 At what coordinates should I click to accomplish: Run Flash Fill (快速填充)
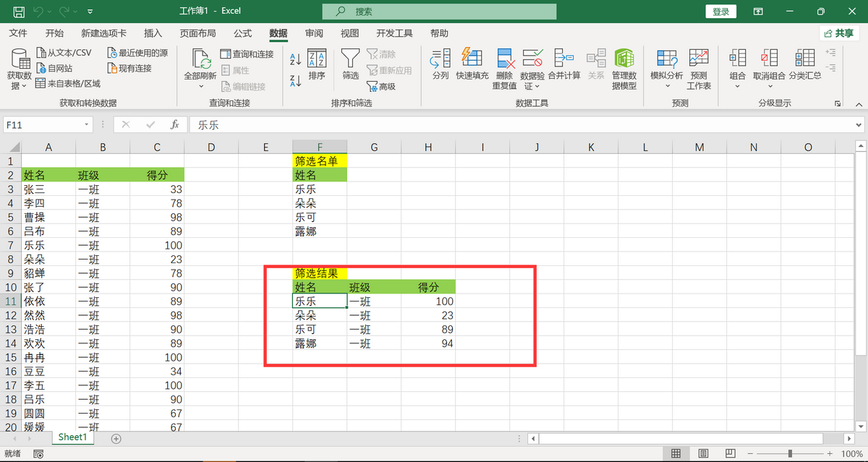[472, 64]
